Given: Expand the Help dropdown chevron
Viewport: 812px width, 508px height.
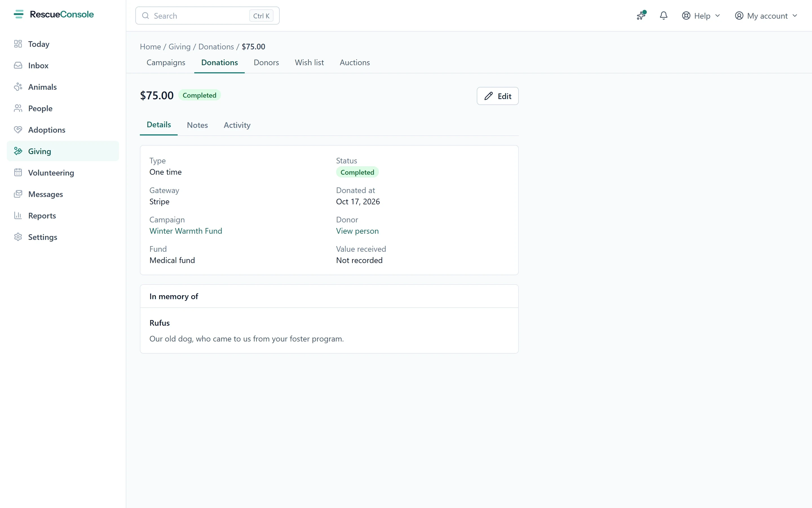Looking at the screenshot, I should (x=718, y=16).
